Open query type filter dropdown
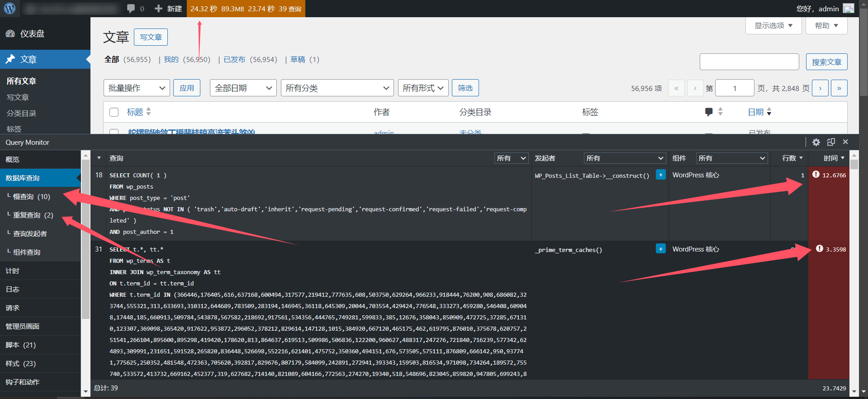The image size is (868, 399). coord(512,158)
